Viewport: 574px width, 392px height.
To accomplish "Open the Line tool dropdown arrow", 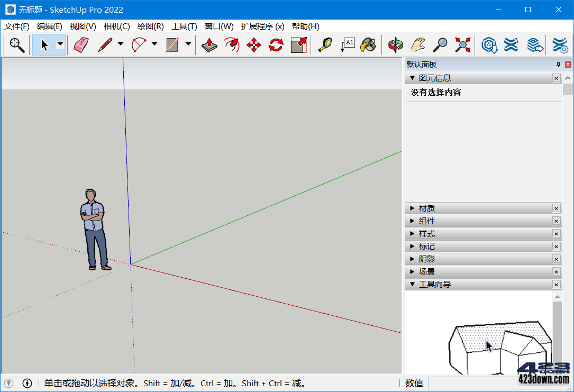I will point(121,44).
